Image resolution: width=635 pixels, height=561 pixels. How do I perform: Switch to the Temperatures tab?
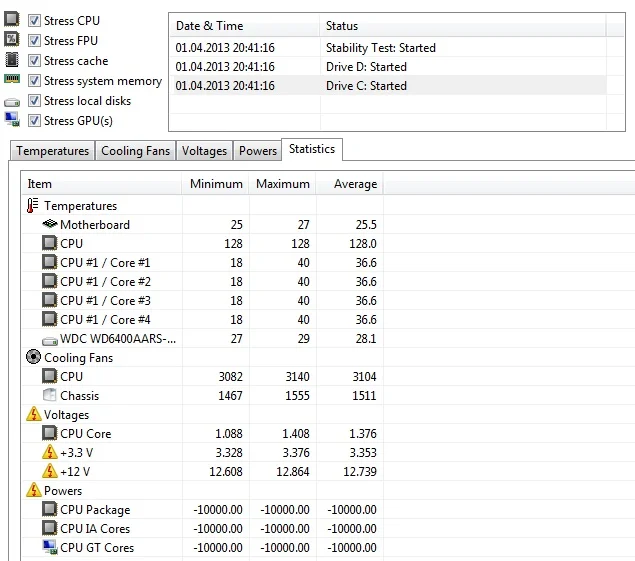pyautogui.click(x=53, y=151)
